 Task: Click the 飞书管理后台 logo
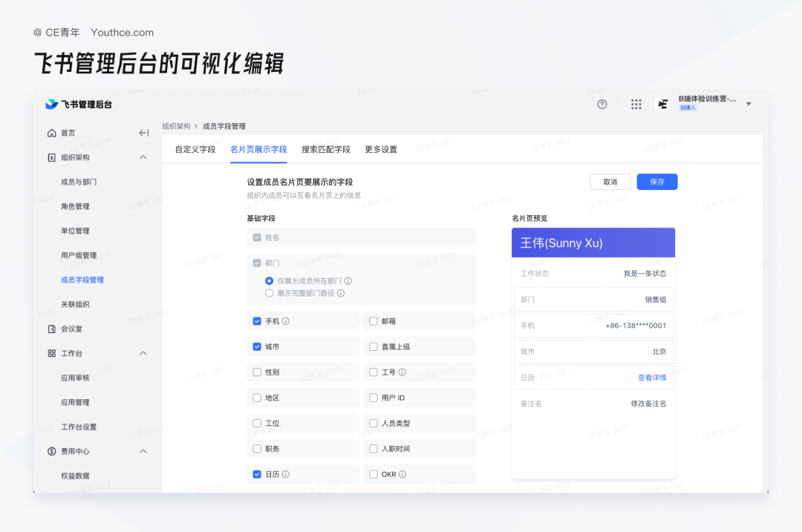point(79,105)
